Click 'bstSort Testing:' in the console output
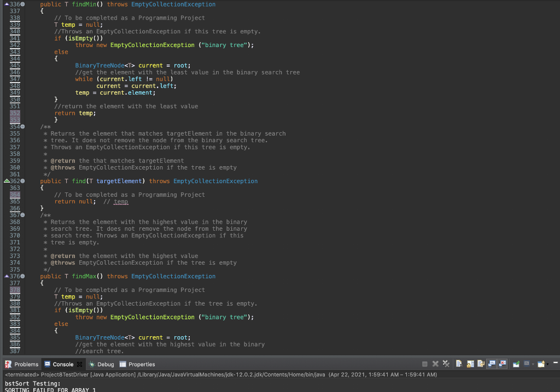560x392 pixels. [32, 383]
